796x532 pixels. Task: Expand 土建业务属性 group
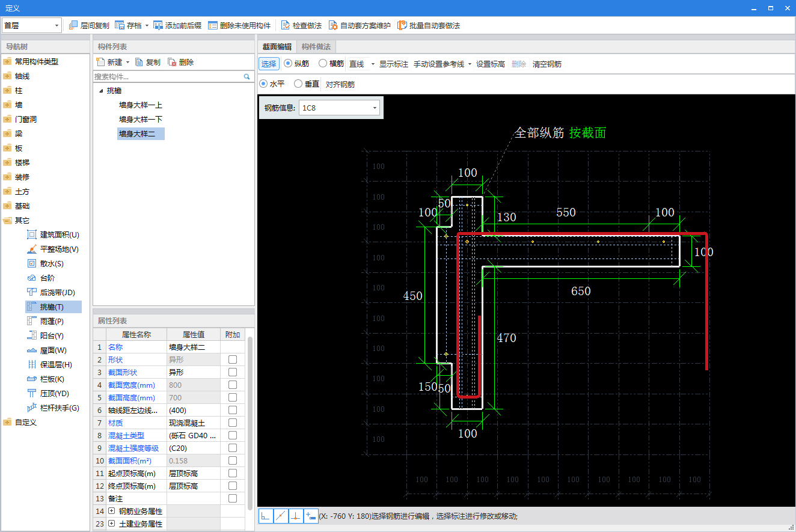[x=112, y=524]
